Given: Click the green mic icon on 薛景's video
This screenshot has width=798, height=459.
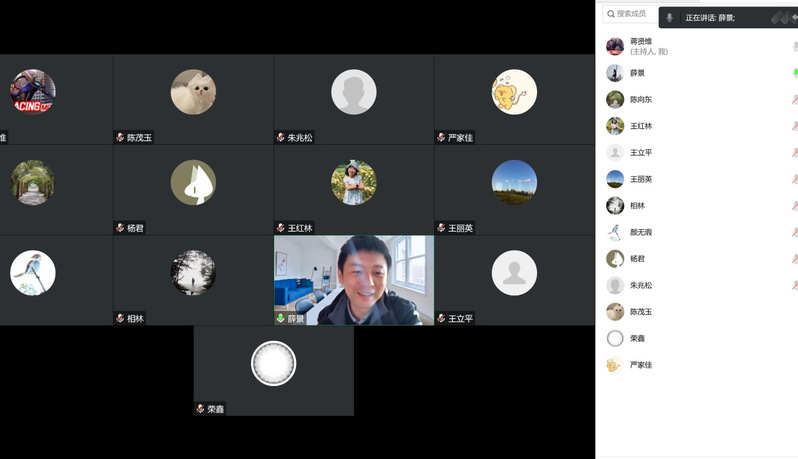Looking at the screenshot, I should point(281,318).
